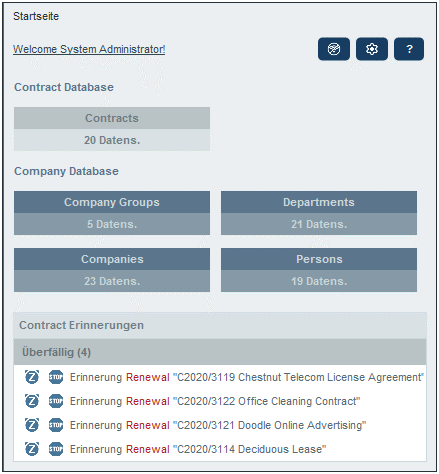Open the Companies tile

pos(112,270)
